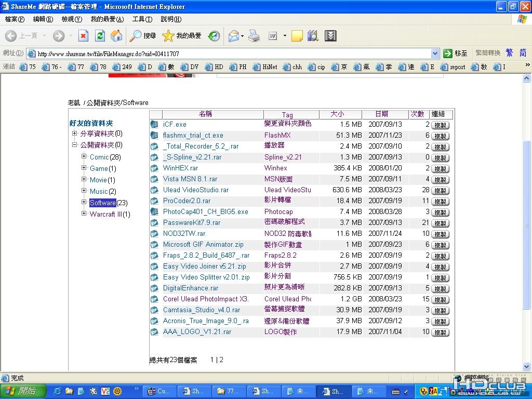Open the 工具(T) menu

coord(142,19)
